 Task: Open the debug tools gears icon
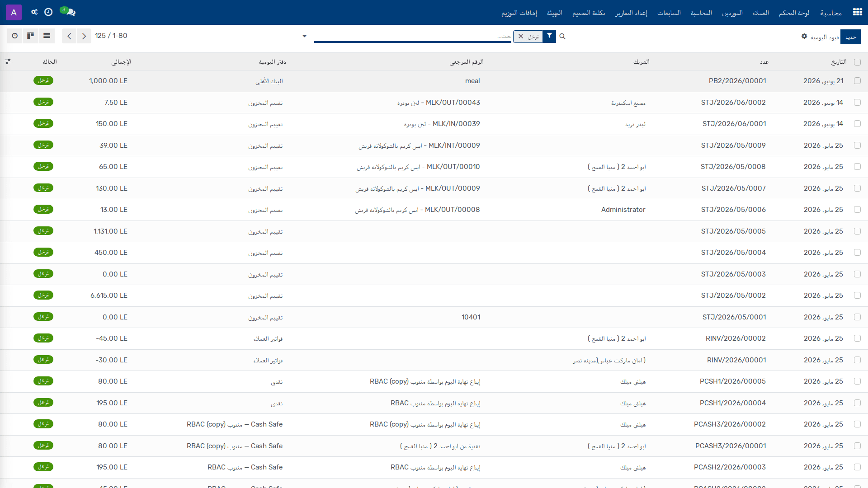(x=34, y=12)
